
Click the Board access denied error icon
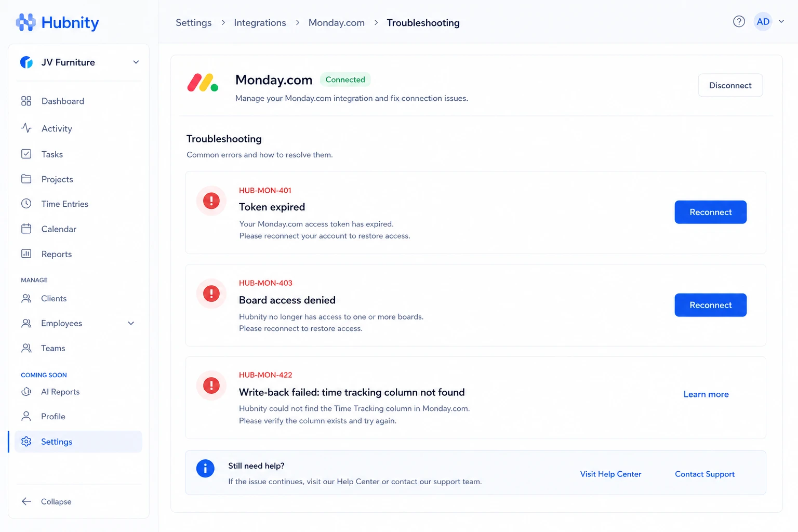(211, 294)
